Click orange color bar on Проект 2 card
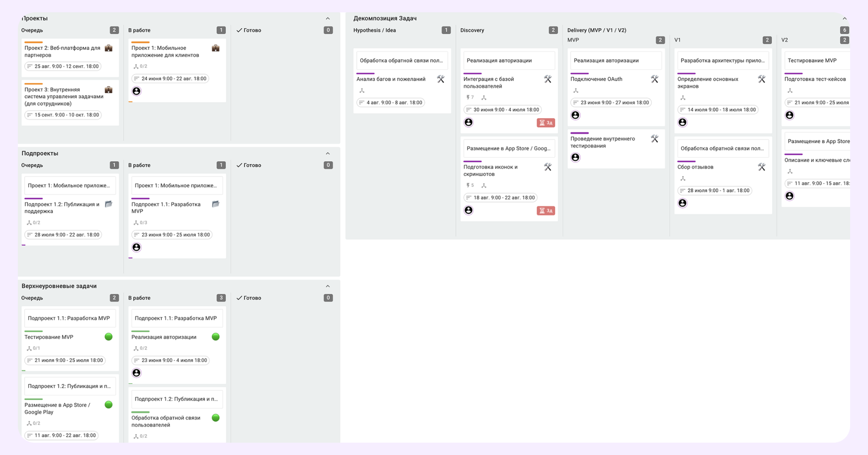Image resolution: width=868 pixels, height=455 pixels. 33,42
